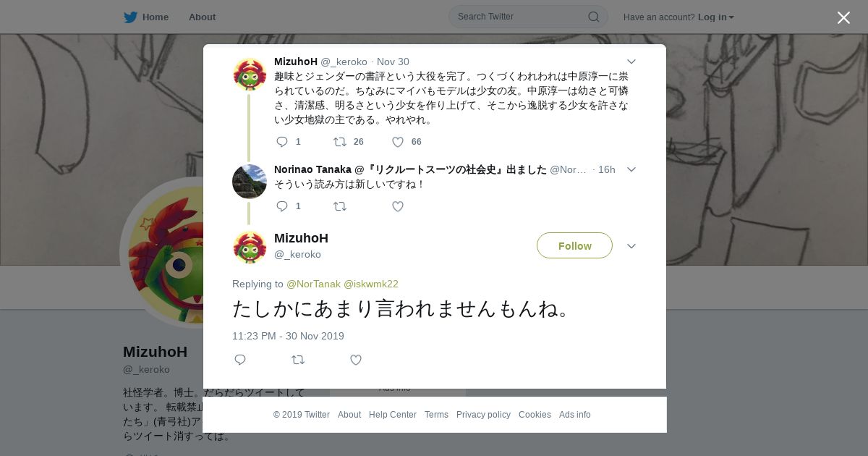The height and width of the screenshot is (456, 868).
Task: Follow MizuhoH
Action: tap(574, 245)
